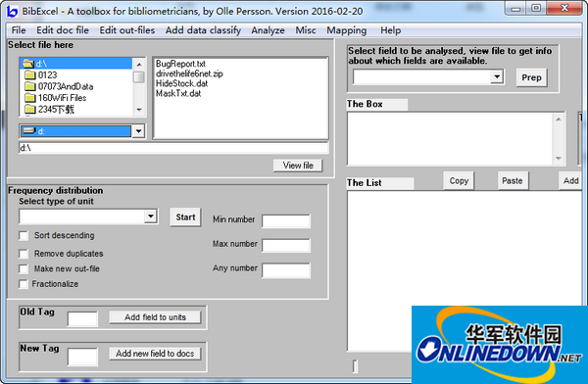The width and height of the screenshot is (588, 384).
Task: Toggle Remove duplicates option
Action: tap(24, 254)
